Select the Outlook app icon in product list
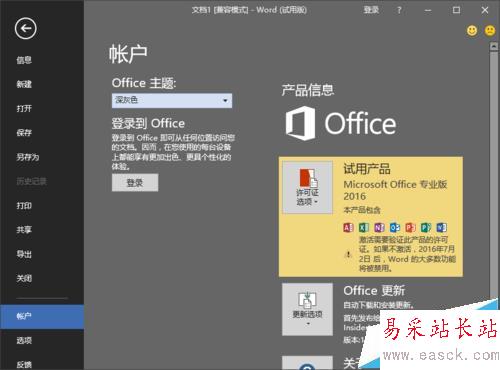This screenshot has height=370, width=500. pos(395,227)
